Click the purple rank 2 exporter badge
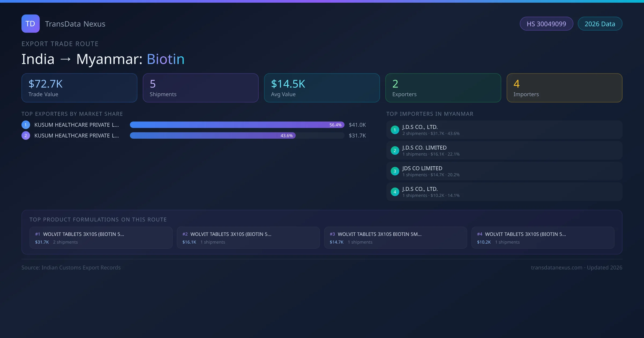 click(26, 135)
